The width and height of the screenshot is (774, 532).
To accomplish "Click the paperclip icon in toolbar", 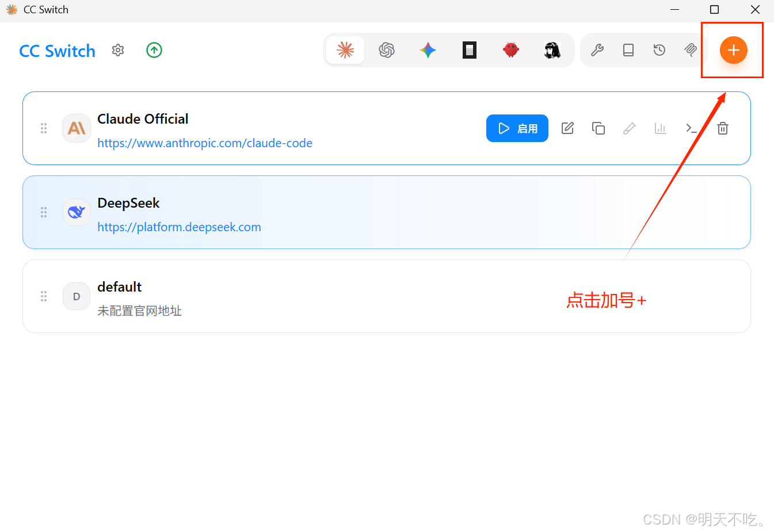I will [x=691, y=50].
